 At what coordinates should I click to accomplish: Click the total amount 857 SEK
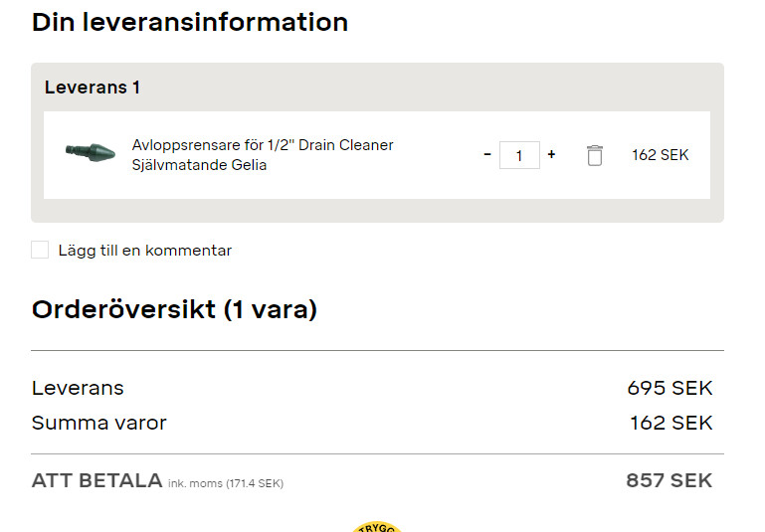pos(669,480)
